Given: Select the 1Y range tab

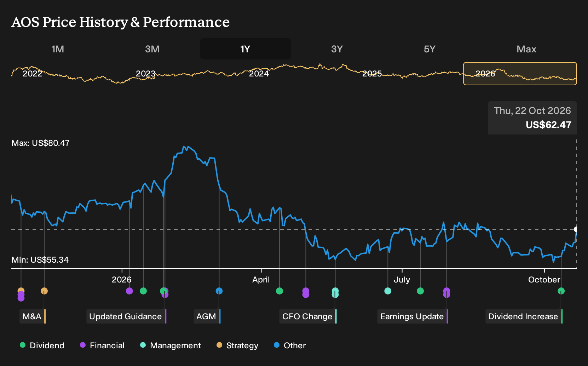Looking at the screenshot, I should pos(245,49).
